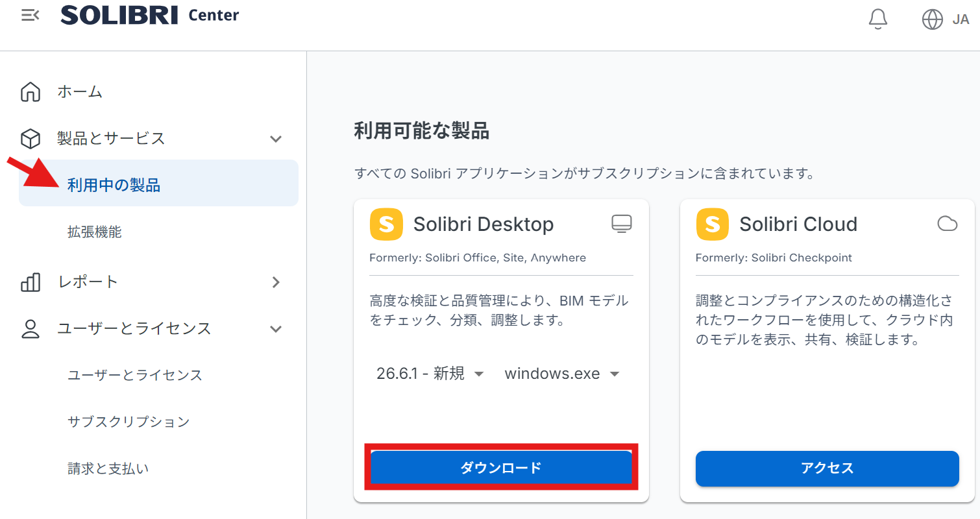The width and height of the screenshot is (980, 519).
Task: Click the 製品とサービス cube icon
Action: [x=31, y=138]
